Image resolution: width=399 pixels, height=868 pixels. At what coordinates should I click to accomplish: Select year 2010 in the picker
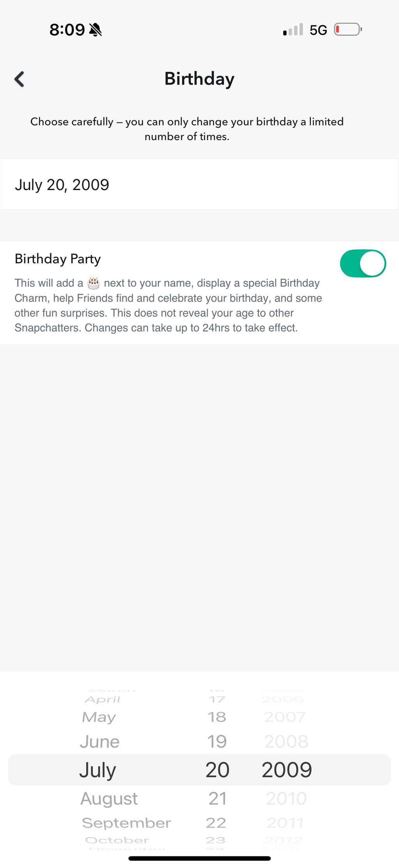286,799
